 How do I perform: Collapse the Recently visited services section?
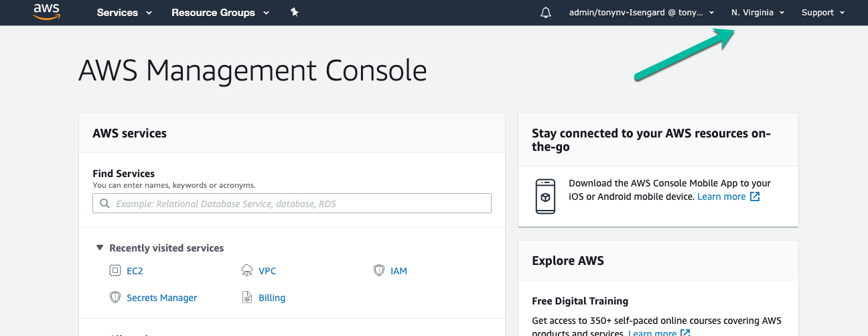pyautogui.click(x=100, y=248)
